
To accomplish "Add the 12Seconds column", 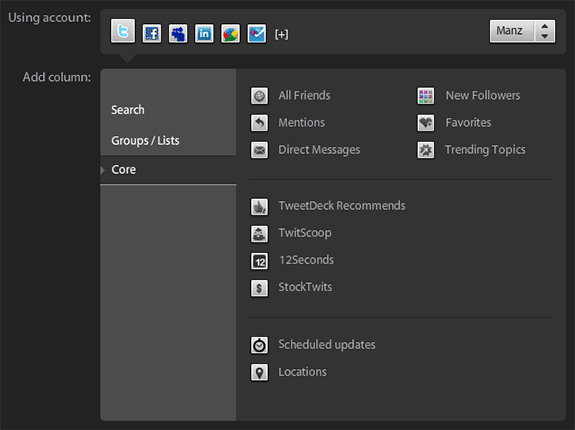I will click(307, 260).
